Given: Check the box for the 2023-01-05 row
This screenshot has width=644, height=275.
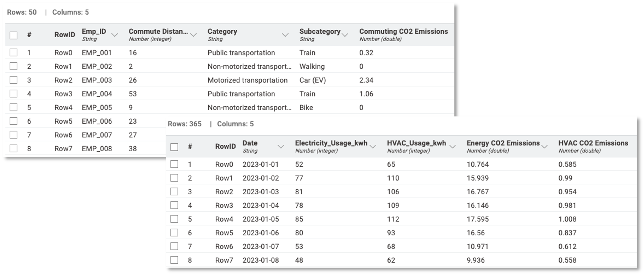Looking at the screenshot, I should coord(174,219).
